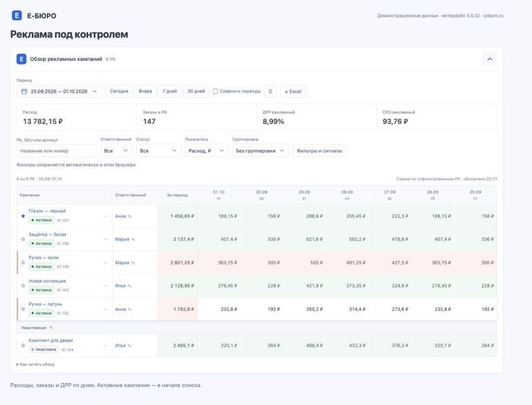Star the Защёлка — белая campaign

click(23, 239)
